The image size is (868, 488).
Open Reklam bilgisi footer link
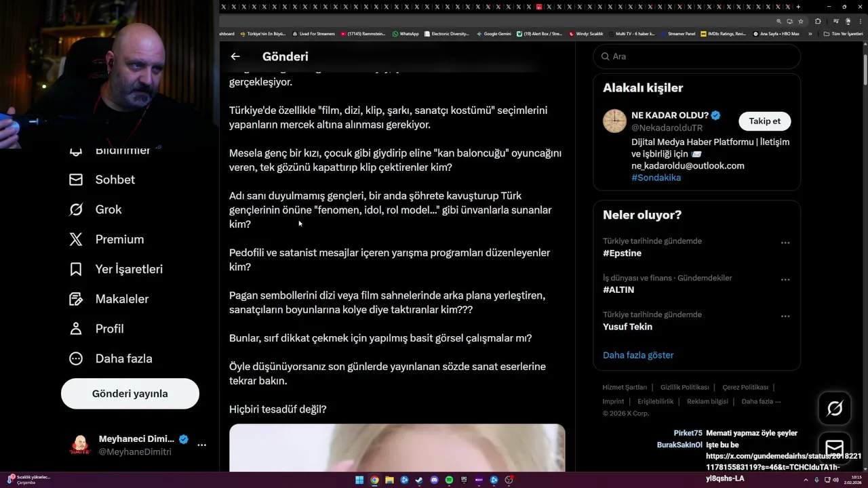pos(707,401)
